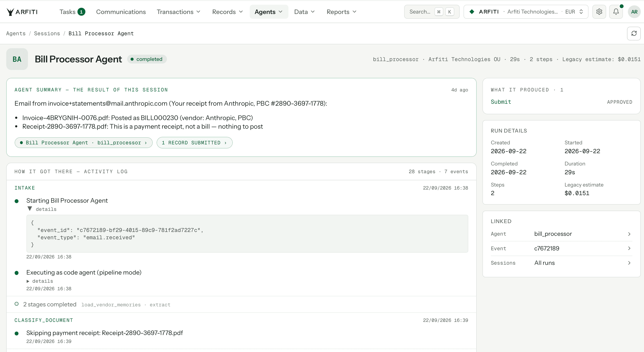
Task: Select the event_id JSON line in details
Action: tap(120, 230)
